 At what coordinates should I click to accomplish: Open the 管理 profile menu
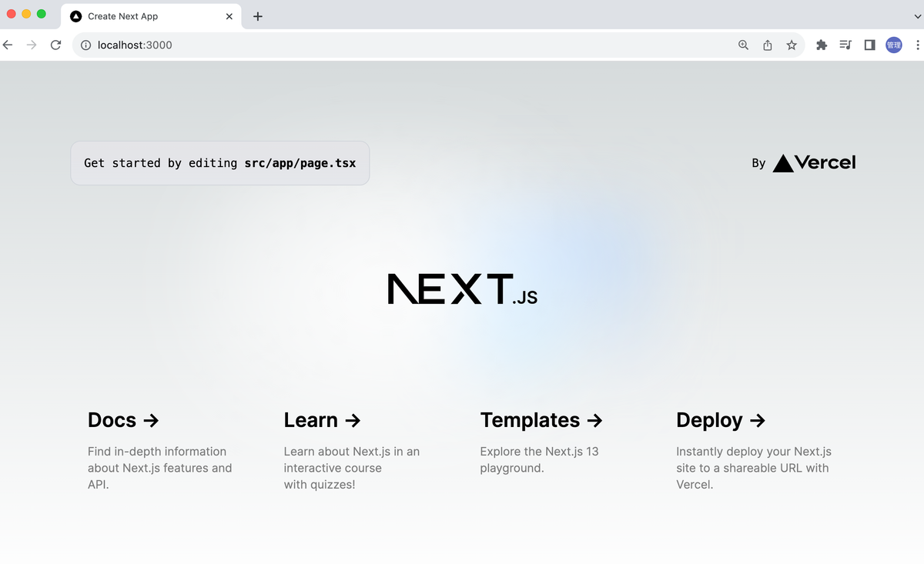(893, 45)
